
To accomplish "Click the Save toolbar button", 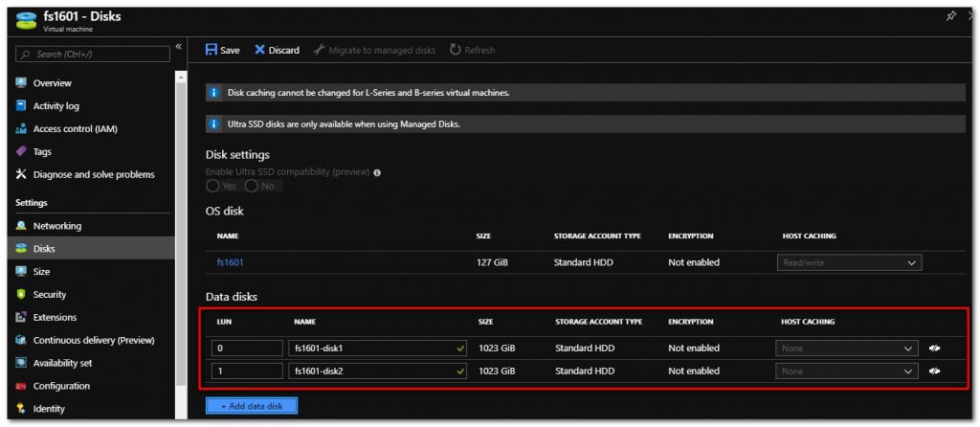I will click(x=222, y=50).
